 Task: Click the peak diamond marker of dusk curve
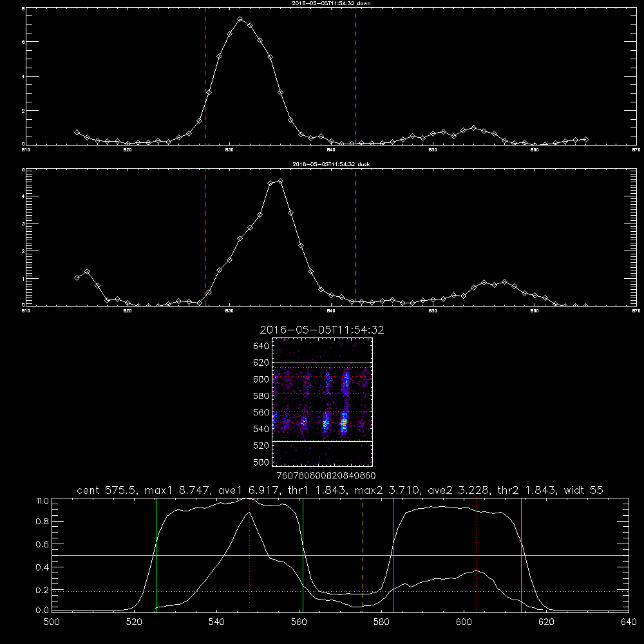[281, 181]
